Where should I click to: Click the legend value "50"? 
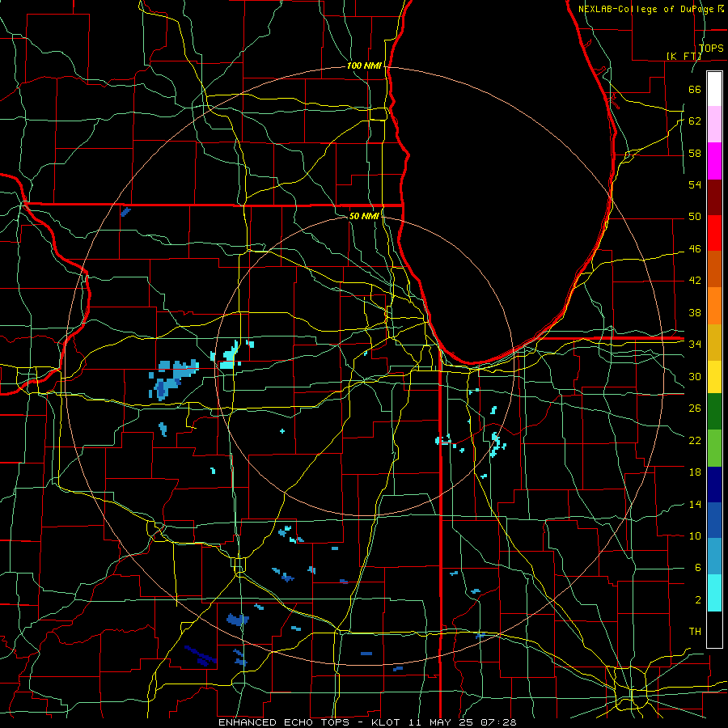[x=695, y=217]
